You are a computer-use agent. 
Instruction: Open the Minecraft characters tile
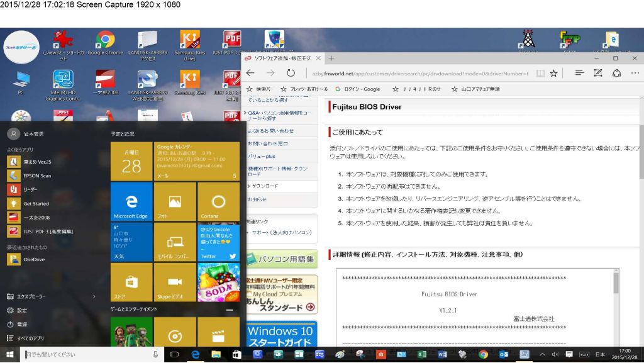point(131,332)
